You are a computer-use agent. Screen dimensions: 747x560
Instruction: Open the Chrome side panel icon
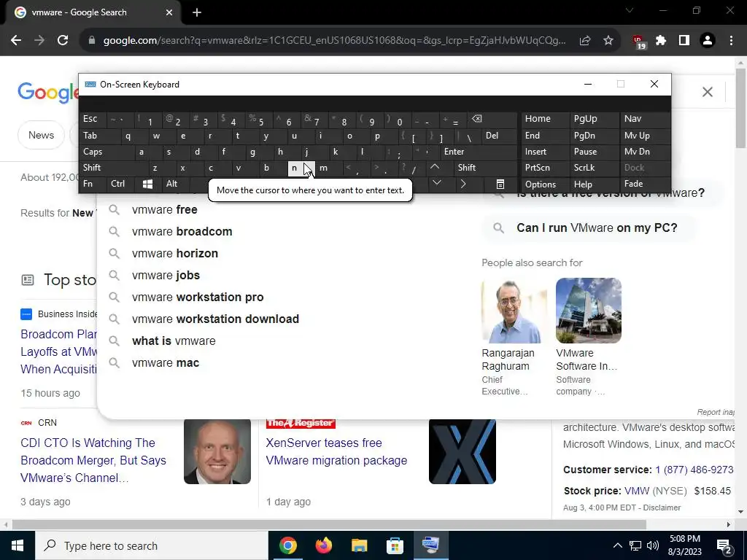(684, 41)
